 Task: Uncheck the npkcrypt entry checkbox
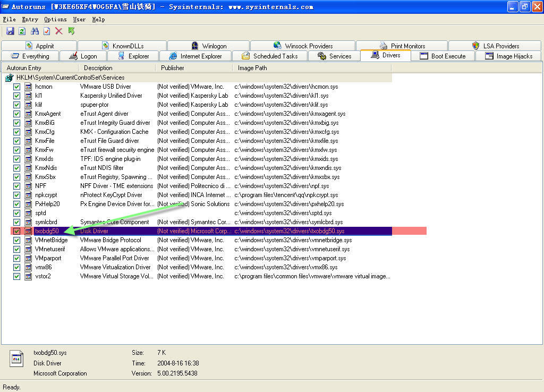coord(16,195)
